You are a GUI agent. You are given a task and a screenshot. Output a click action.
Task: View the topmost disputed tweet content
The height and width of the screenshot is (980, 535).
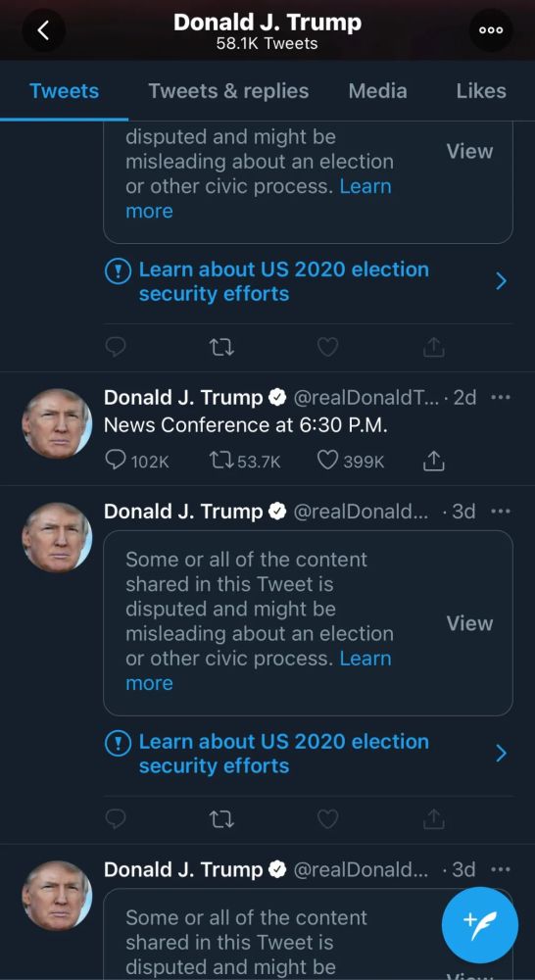[469, 151]
